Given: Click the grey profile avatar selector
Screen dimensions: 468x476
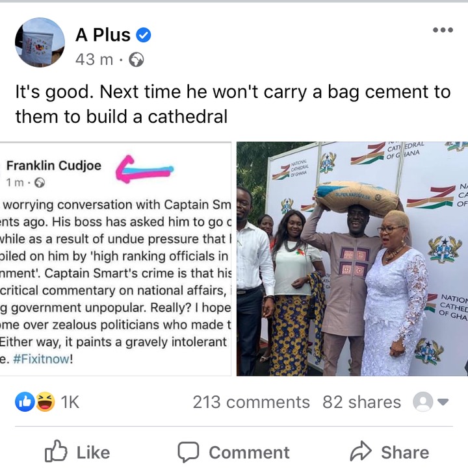Looking at the screenshot, I should click(x=422, y=401).
